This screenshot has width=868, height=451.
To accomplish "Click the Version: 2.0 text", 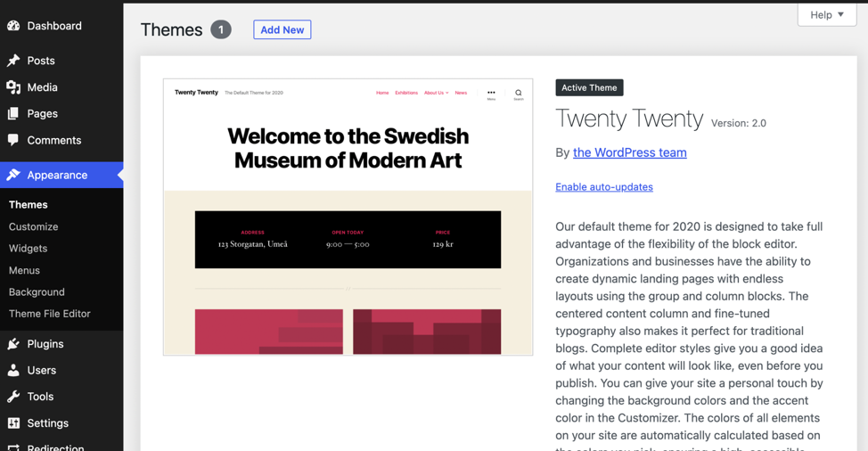I will 739,123.
